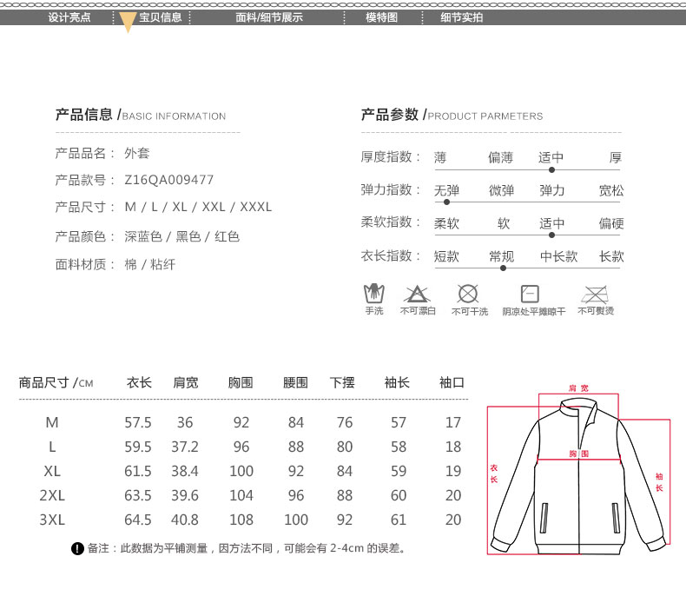Click the 胸围 column header in size table

[241, 382]
